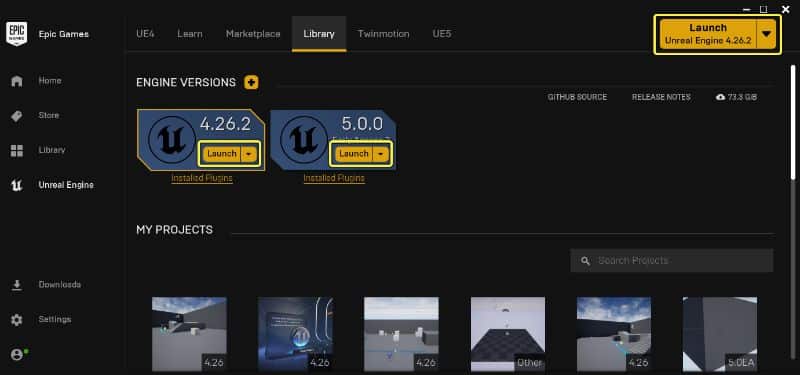Image resolution: width=800 pixels, height=375 pixels.
Task: Open the project thumbnail labeled 5.0EA
Action: tap(720, 334)
